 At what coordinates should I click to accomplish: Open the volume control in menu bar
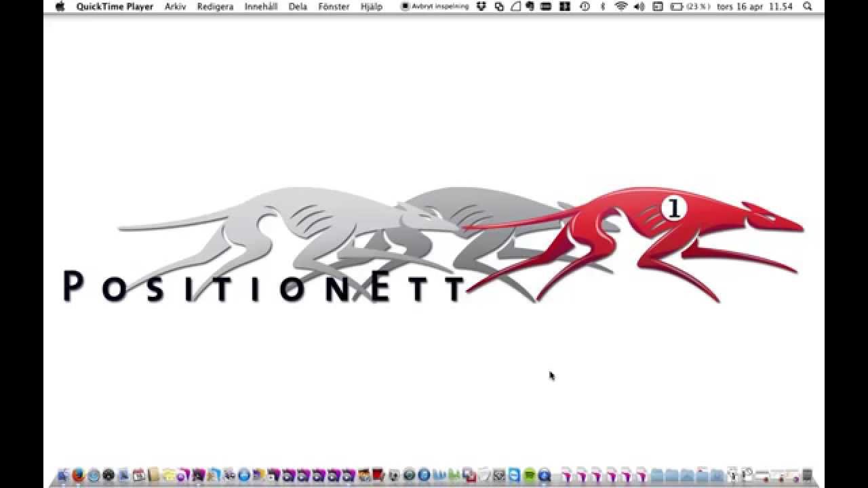pos(639,6)
